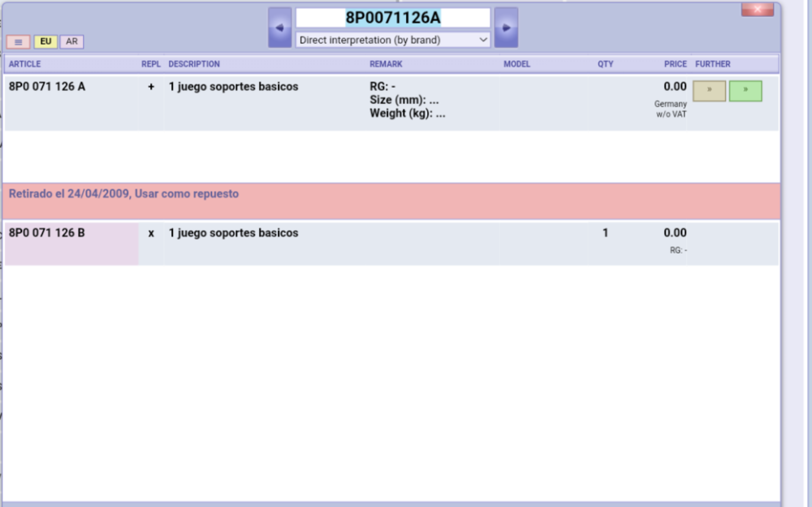Open the Direct interpretation dropdown
812x507 pixels.
pyautogui.click(x=393, y=40)
